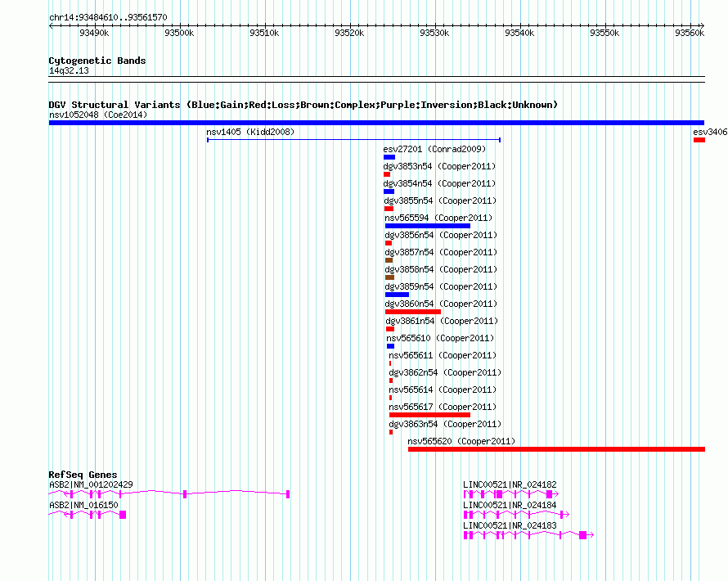
Task: Click the brown complex block under dgv3858n54
Action: pos(389,277)
